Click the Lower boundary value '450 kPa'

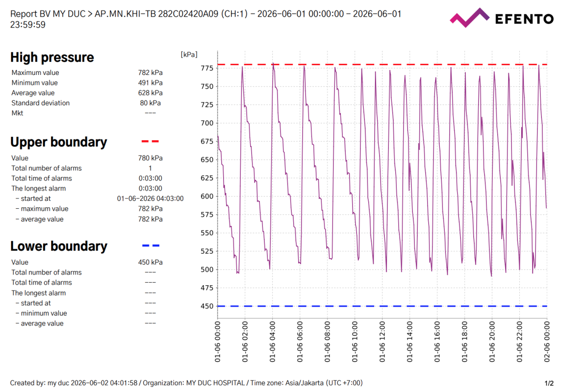(x=150, y=262)
